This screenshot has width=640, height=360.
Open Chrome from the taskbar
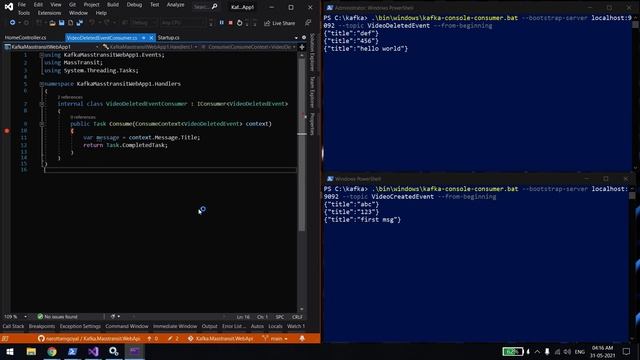click(x=52, y=351)
